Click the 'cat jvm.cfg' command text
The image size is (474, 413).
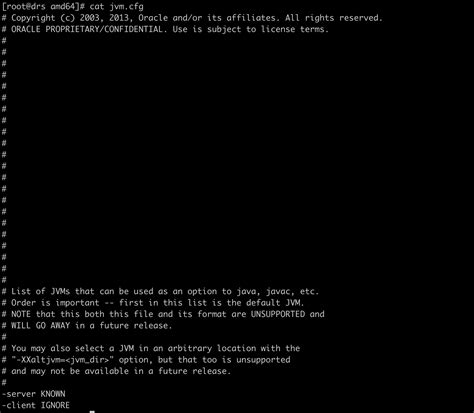coord(116,7)
